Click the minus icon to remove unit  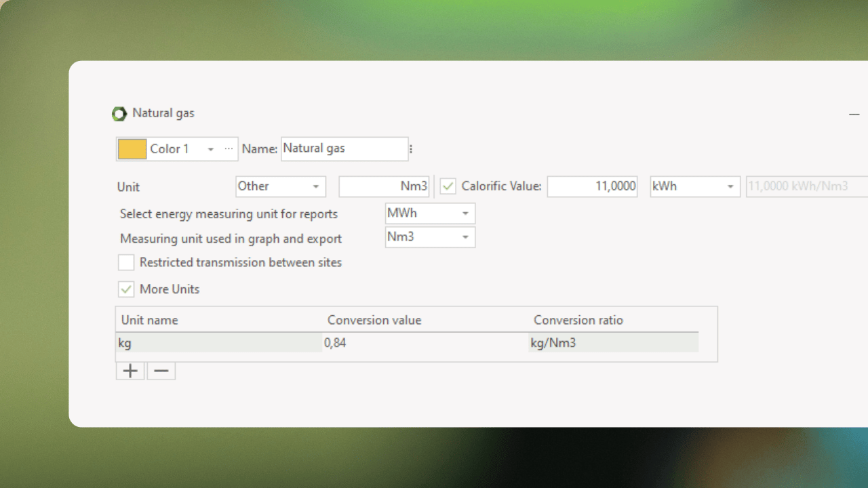tap(161, 371)
